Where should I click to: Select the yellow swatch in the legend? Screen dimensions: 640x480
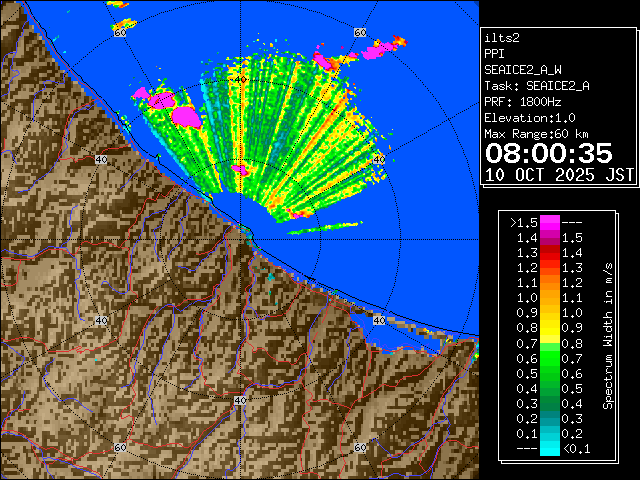tap(549, 328)
